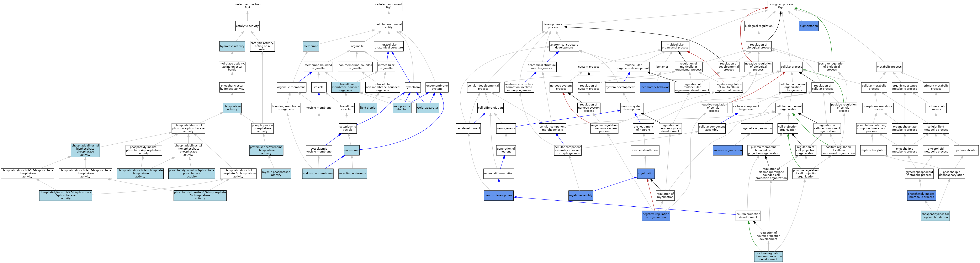Click the system development node

point(620,87)
